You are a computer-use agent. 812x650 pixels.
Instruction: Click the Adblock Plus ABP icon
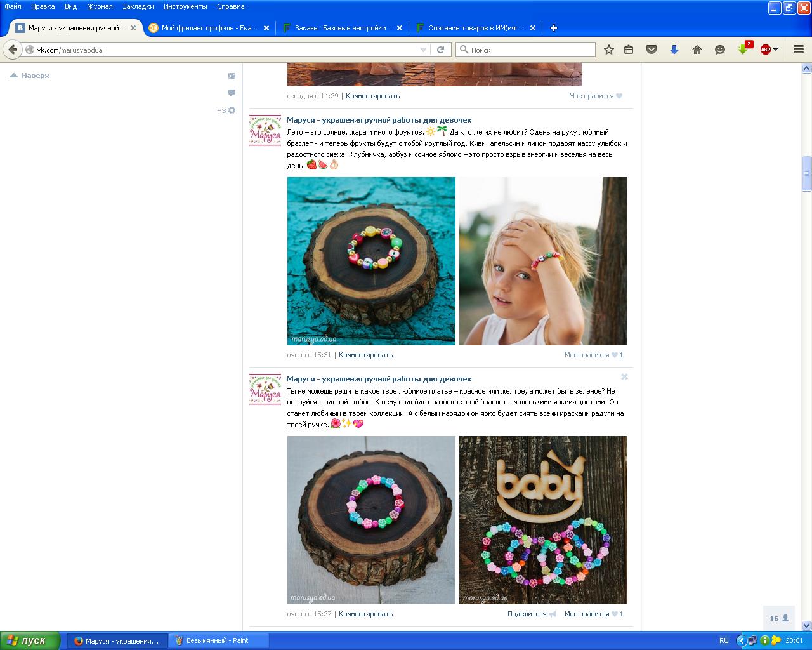click(765, 50)
